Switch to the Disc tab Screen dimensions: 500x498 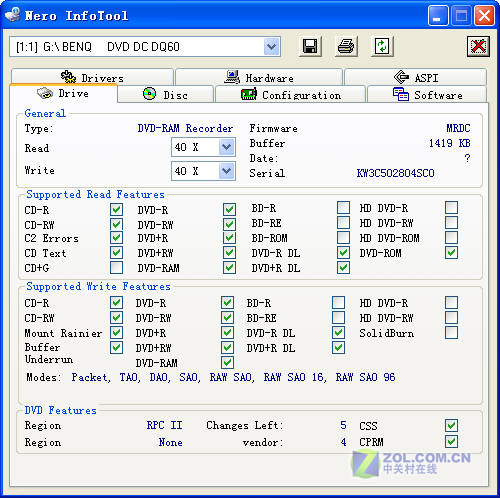(x=165, y=95)
